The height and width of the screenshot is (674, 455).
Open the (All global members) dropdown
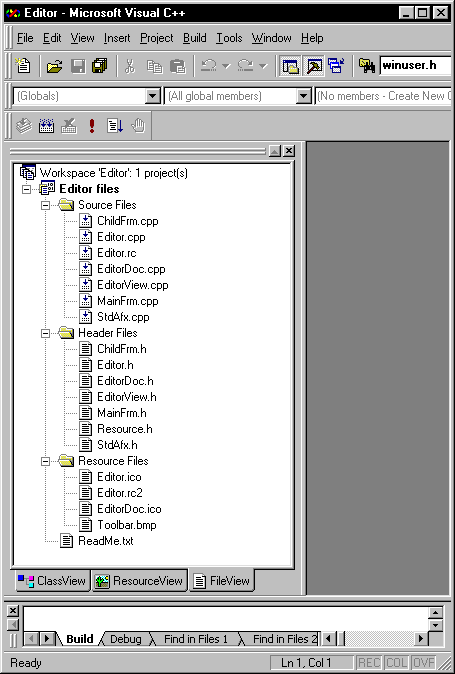pyautogui.click(x=304, y=96)
